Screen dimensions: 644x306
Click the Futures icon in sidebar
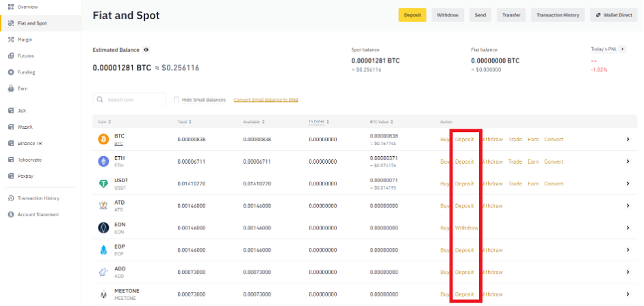(x=11, y=56)
